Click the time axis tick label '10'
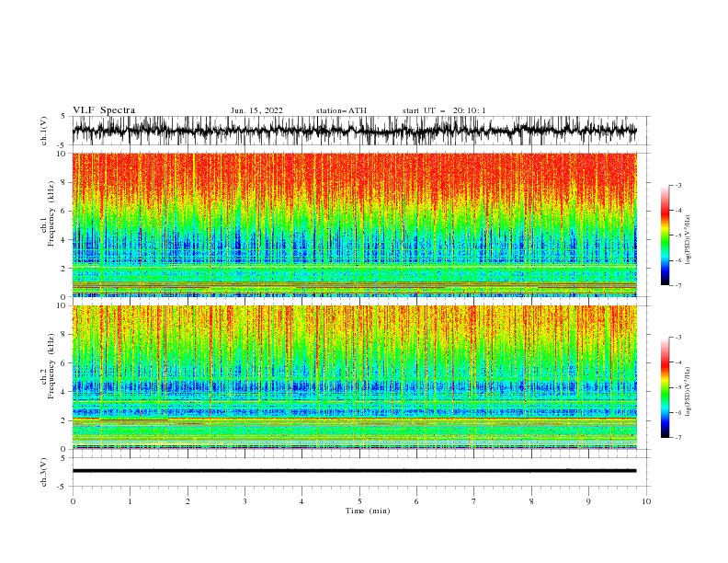 coord(646,501)
